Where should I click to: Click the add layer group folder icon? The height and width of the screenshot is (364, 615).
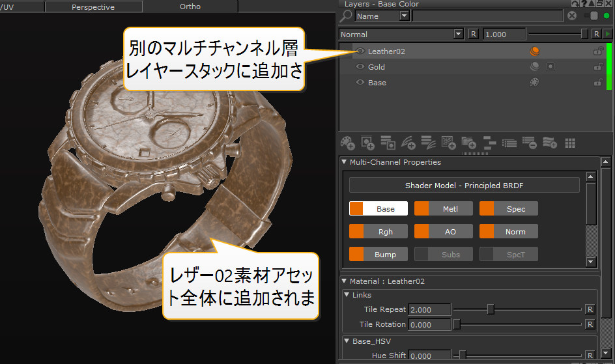point(468,143)
